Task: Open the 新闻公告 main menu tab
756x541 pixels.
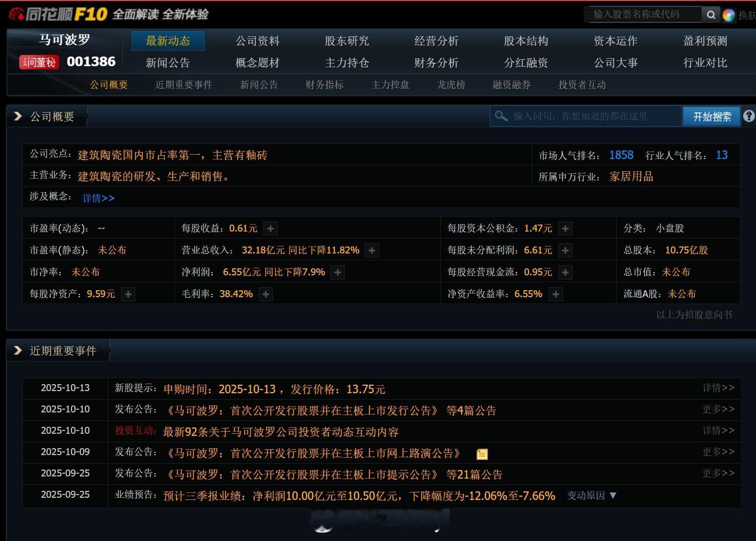Action: 168,63
